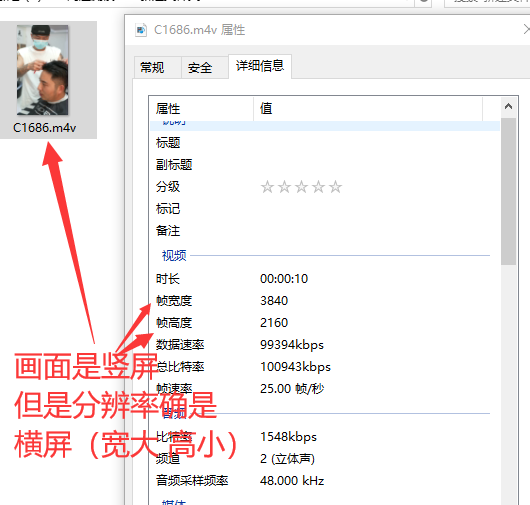Image resolution: width=530 pixels, height=505 pixels.
Task: Click the 备注 value field
Action: pyautogui.click(x=376, y=231)
